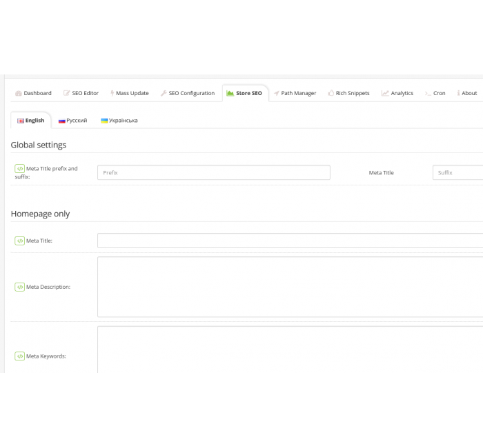Go to the SEO Configuration tab
Image resolution: width=483 pixels, height=448 pixels.
pyautogui.click(x=188, y=93)
